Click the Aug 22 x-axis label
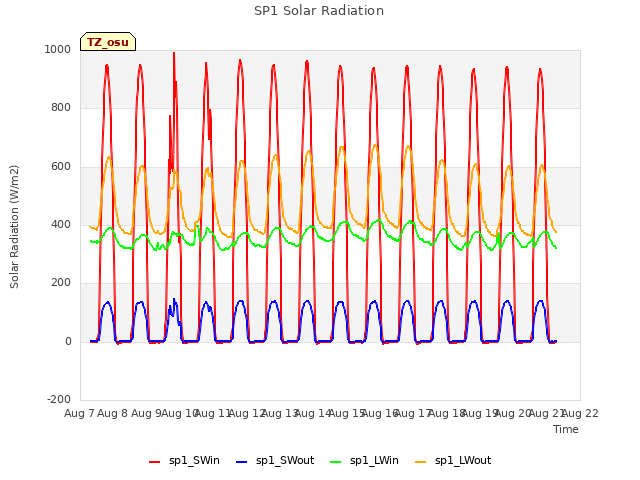 coord(580,413)
